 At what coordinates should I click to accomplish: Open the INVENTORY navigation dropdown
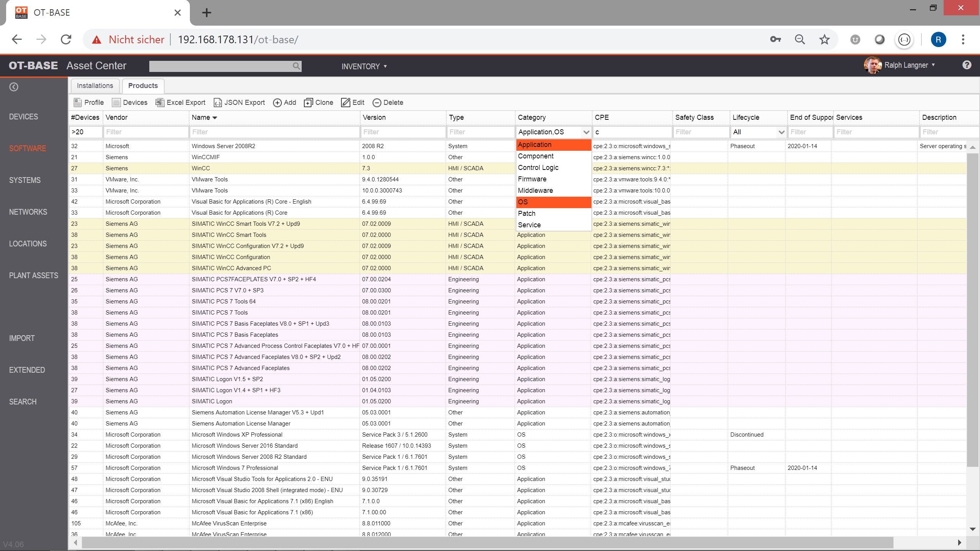coord(363,66)
